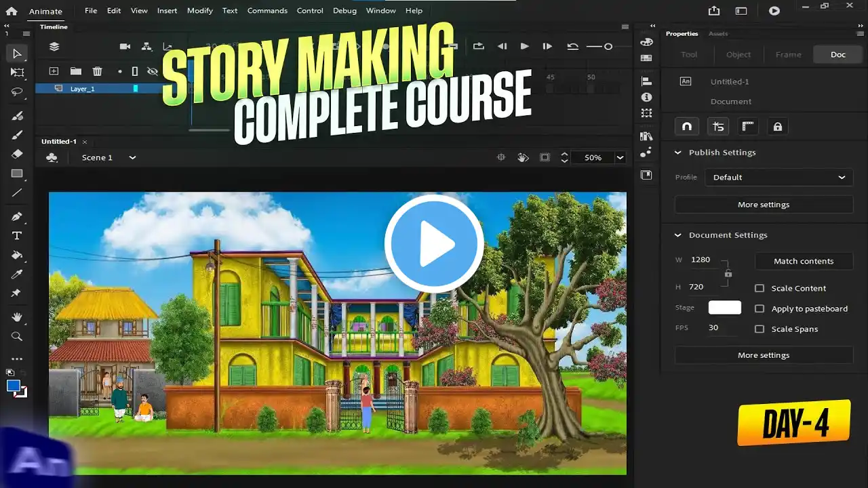The height and width of the screenshot is (488, 868).
Task: Select the Zoom magnifier tool
Action: tap(17, 336)
